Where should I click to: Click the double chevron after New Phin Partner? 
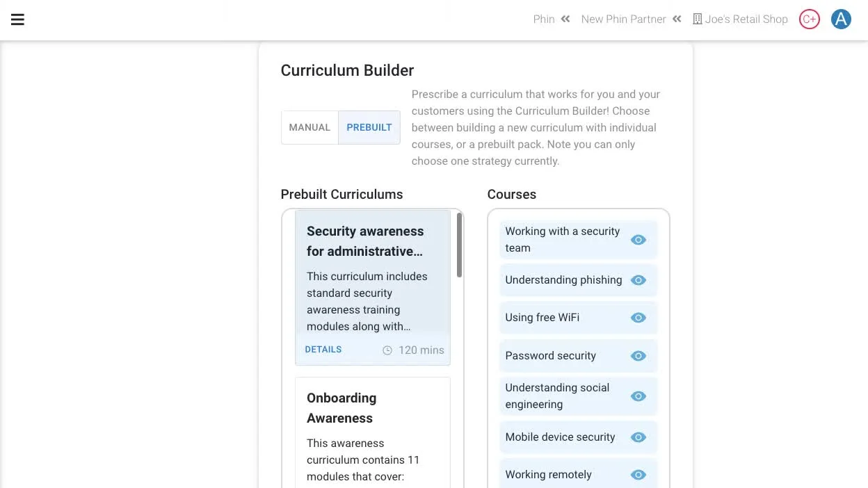click(x=677, y=19)
